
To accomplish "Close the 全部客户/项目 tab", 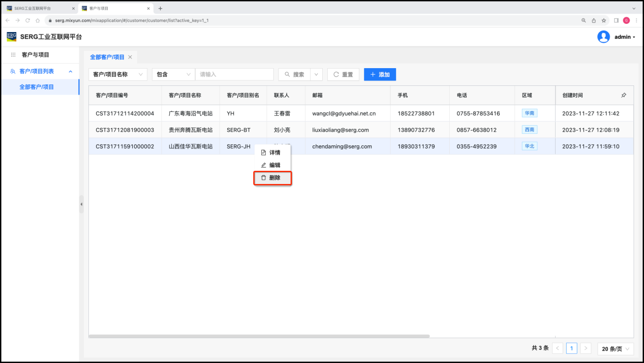I will (130, 57).
